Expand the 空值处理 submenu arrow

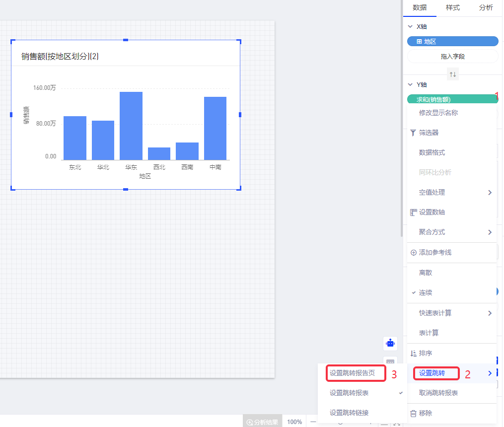(490, 193)
